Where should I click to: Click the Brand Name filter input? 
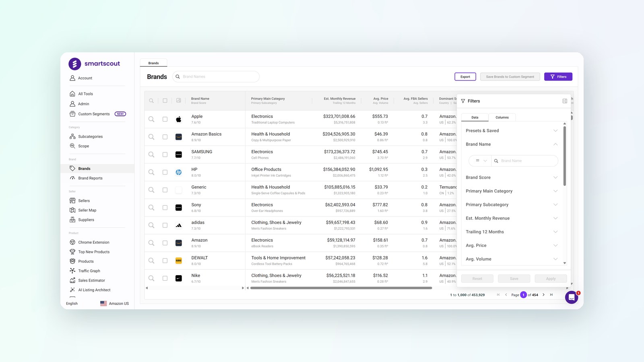pos(525,161)
